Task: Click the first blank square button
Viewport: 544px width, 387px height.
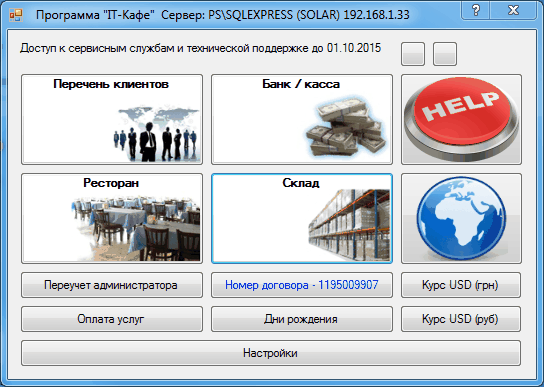Action: click(x=413, y=54)
